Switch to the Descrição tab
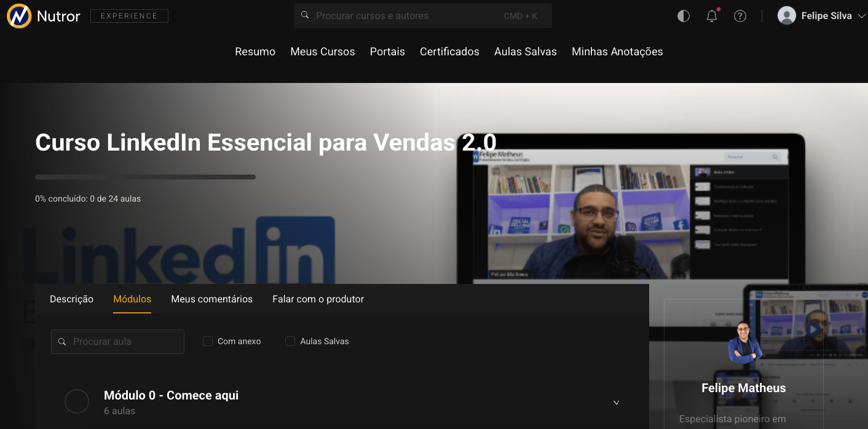868x429 pixels. tap(71, 299)
